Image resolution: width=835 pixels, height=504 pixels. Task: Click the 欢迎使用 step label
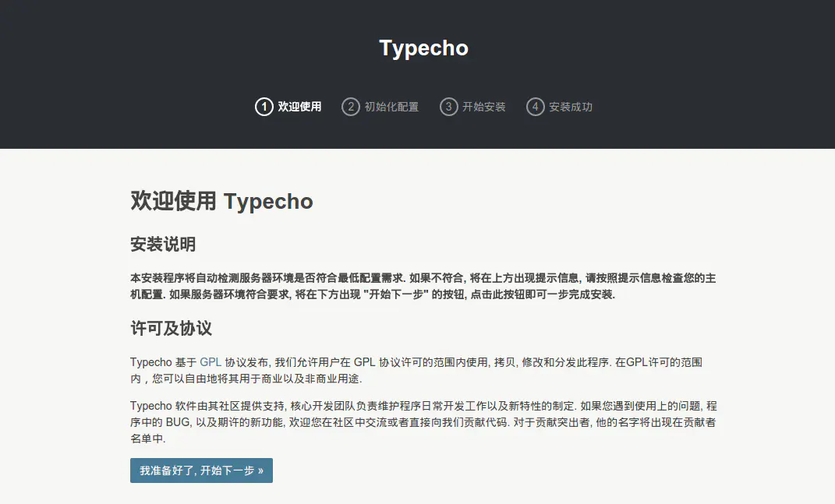pyautogui.click(x=299, y=107)
